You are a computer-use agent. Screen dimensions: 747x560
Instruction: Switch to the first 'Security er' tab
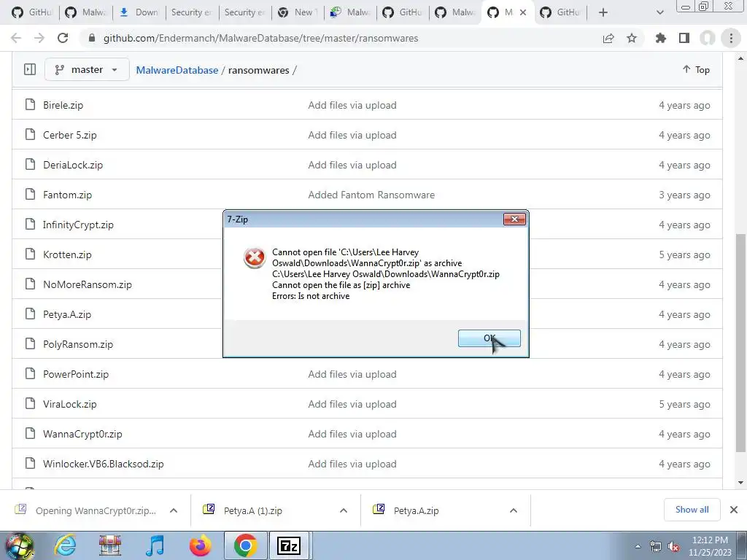point(192,12)
